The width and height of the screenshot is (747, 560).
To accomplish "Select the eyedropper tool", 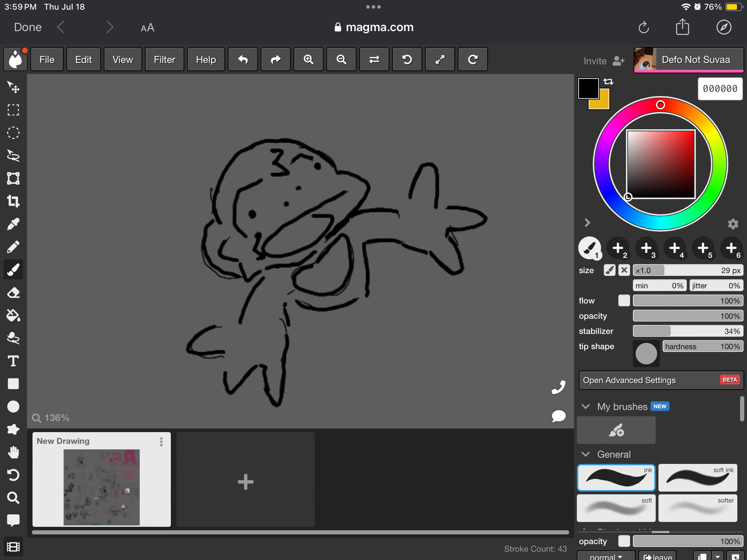I will click(13, 224).
